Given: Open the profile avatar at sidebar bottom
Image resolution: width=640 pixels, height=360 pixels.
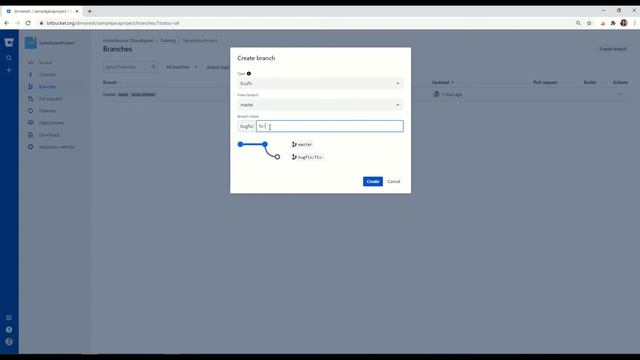Looking at the screenshot, I should pyautogui.click(x=9, y=342).
